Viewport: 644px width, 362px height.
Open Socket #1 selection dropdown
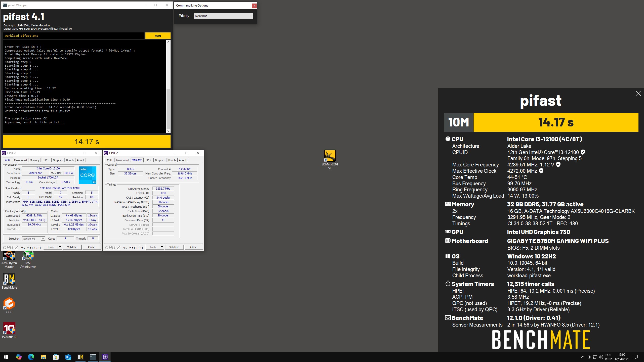[33, 239]
